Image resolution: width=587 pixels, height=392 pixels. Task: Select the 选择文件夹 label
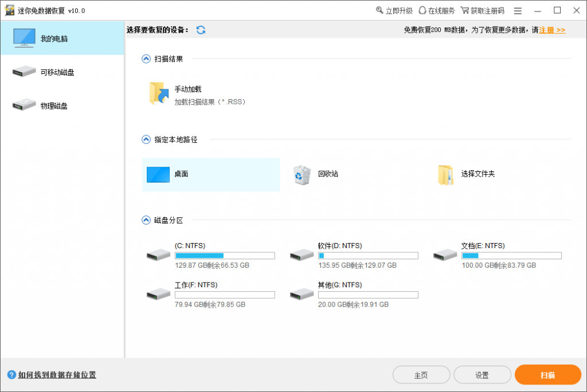[x=478, y=174]
